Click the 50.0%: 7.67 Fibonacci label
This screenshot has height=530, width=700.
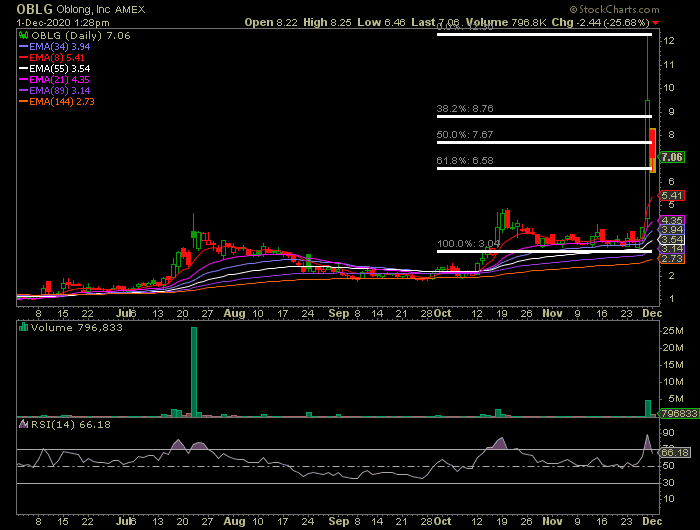click(x=465, y=134)
